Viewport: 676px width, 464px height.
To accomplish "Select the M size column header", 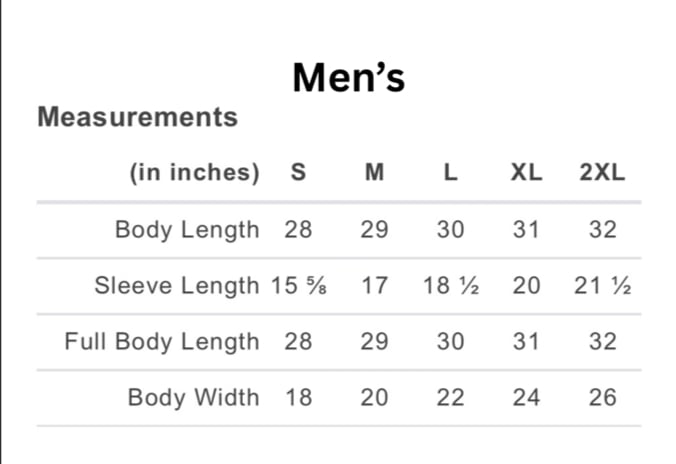I will 374,172.
